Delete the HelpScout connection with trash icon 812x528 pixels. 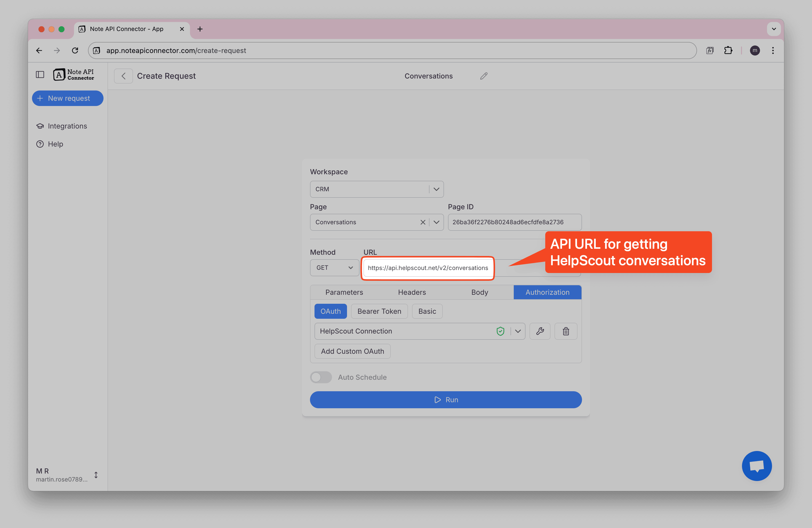pos(566,331)
